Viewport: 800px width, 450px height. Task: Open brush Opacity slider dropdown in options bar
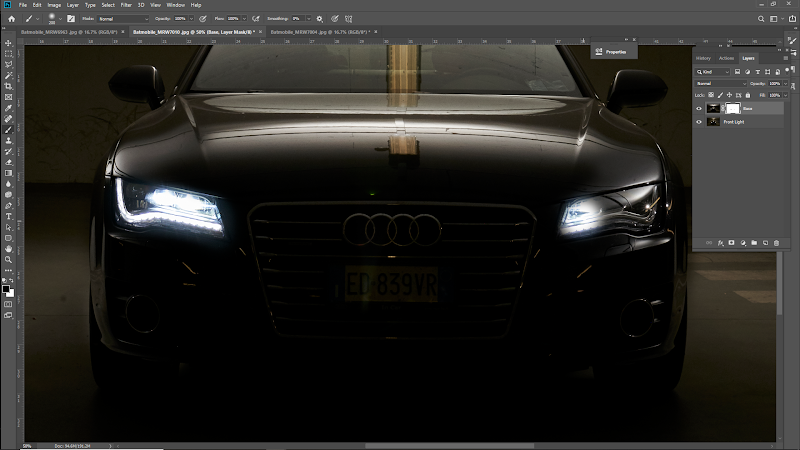(191, 19)
